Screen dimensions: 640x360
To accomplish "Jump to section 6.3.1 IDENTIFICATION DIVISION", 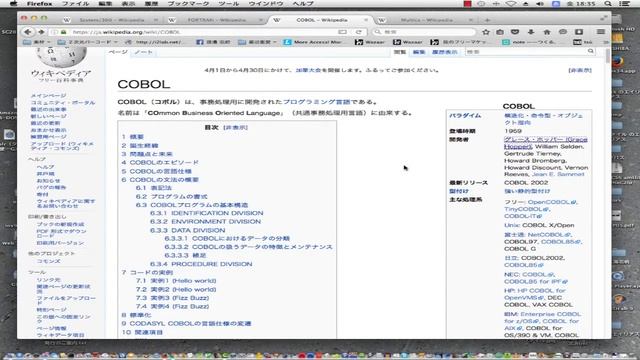I will (207, 213).
